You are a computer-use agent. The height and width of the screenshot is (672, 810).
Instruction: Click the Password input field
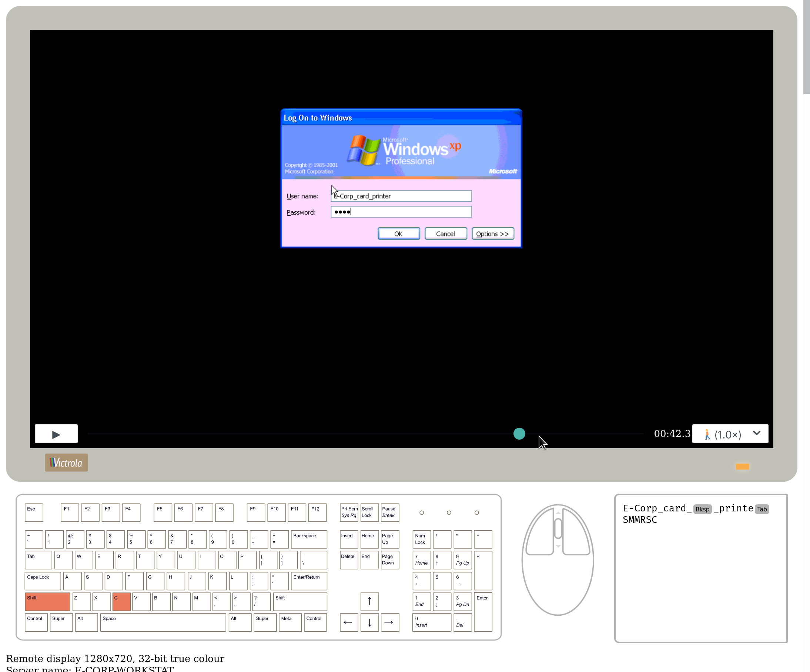click(x=401, y=212)
